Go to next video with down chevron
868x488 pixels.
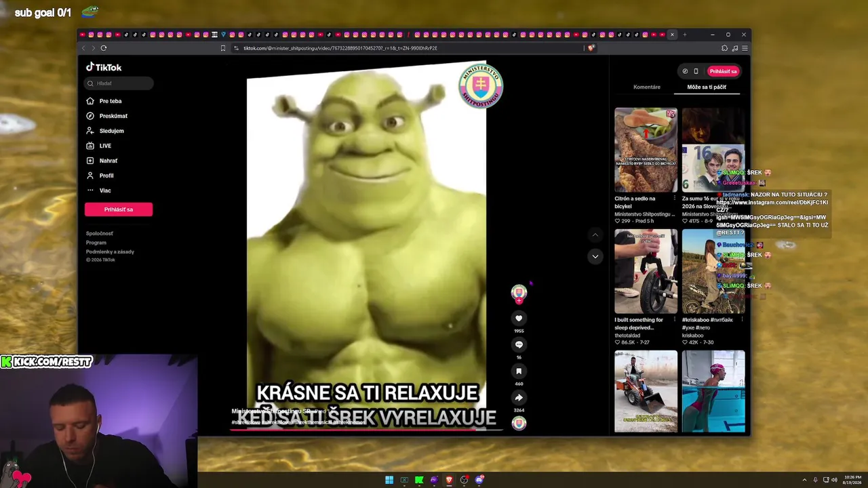595,256
